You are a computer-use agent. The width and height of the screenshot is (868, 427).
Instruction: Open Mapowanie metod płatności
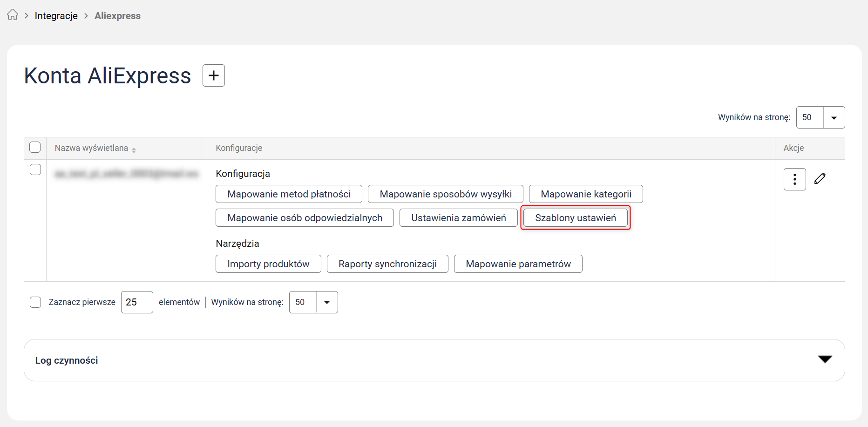coord(289,194)
